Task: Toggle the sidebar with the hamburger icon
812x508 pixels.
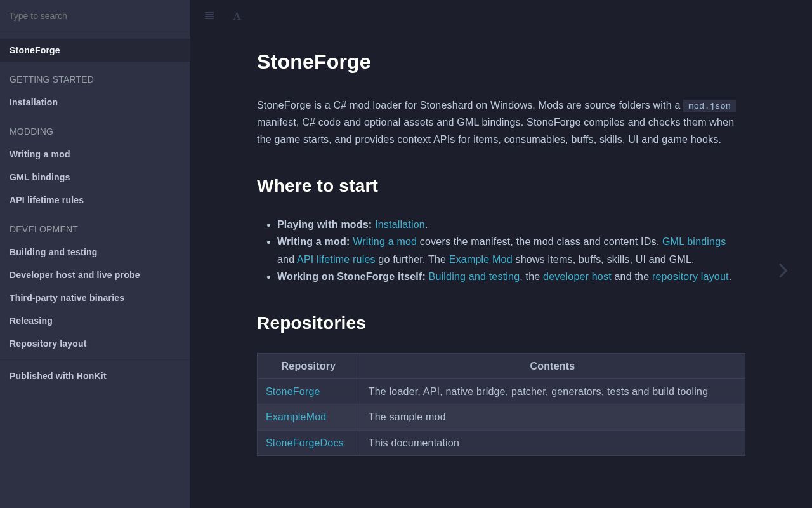Action: [209, 16]
